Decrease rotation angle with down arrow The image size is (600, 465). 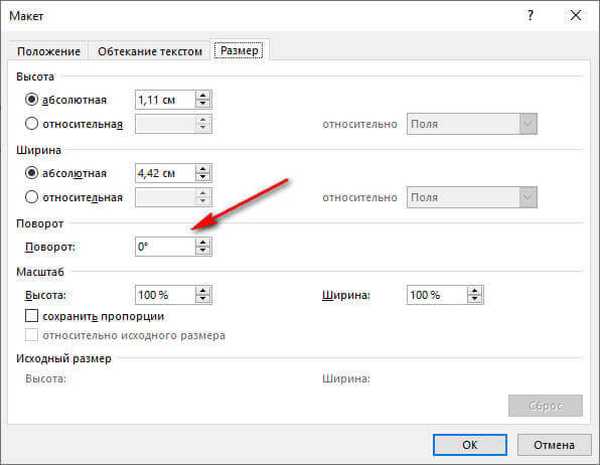[x=203, y=250]
